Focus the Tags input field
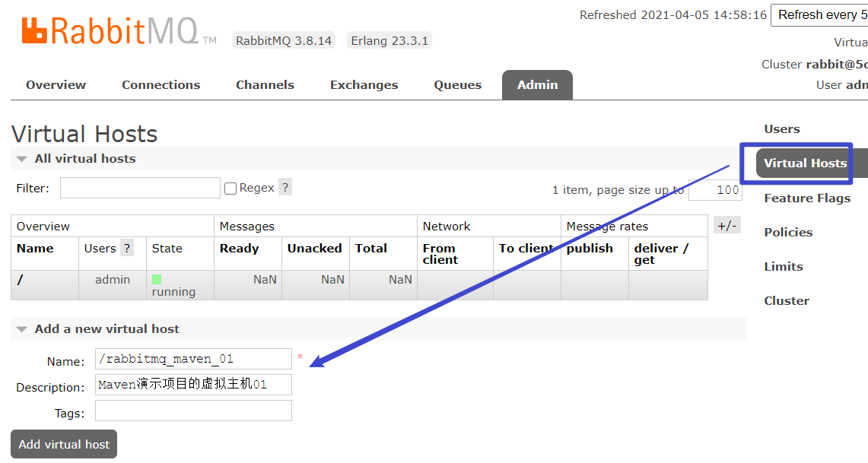 tap(193, 411)
